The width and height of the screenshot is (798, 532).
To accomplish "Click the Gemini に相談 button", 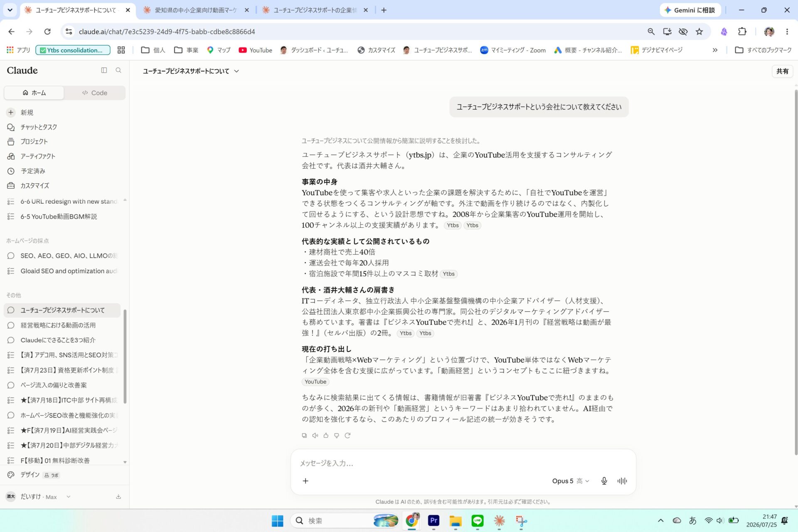I will [x=690, y=10].
